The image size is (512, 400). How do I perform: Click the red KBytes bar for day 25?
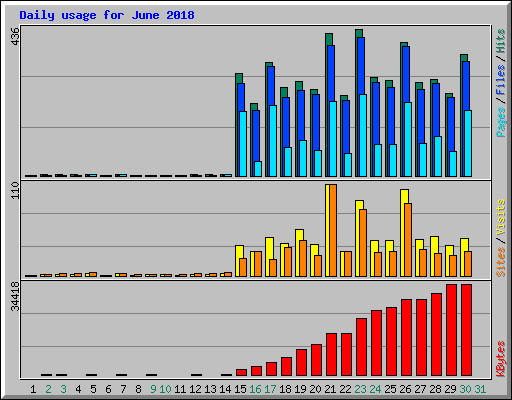pyautogui.click(x=391, y=342)
